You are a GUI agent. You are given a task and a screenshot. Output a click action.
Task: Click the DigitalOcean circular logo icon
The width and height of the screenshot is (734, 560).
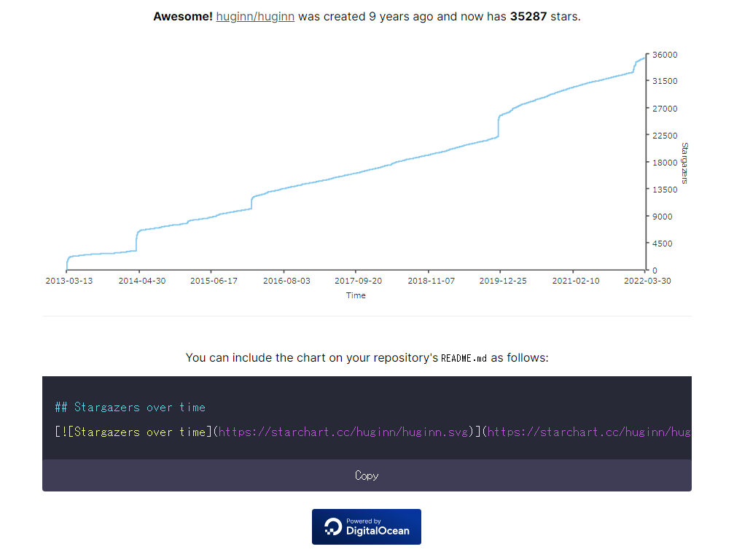pyautogui.click(x=333, y=526)
